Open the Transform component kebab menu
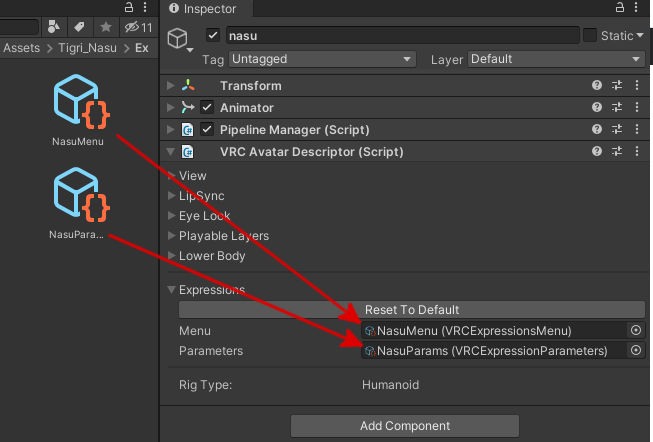653x442 pixels. [637, 85]
